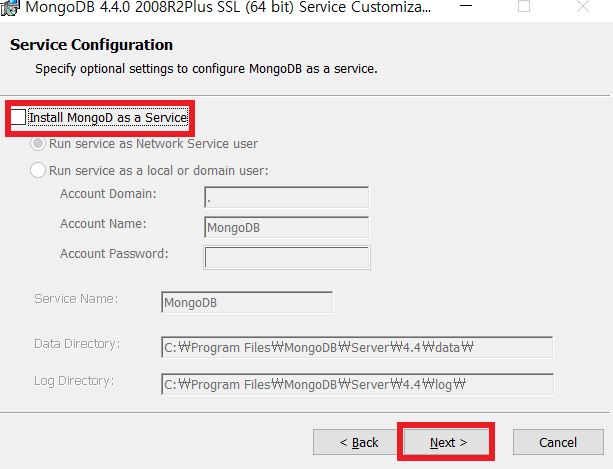Viewport: 613px width, 469px height.
Task: Click the Data Directory label
Action: (x=77, y=344)
